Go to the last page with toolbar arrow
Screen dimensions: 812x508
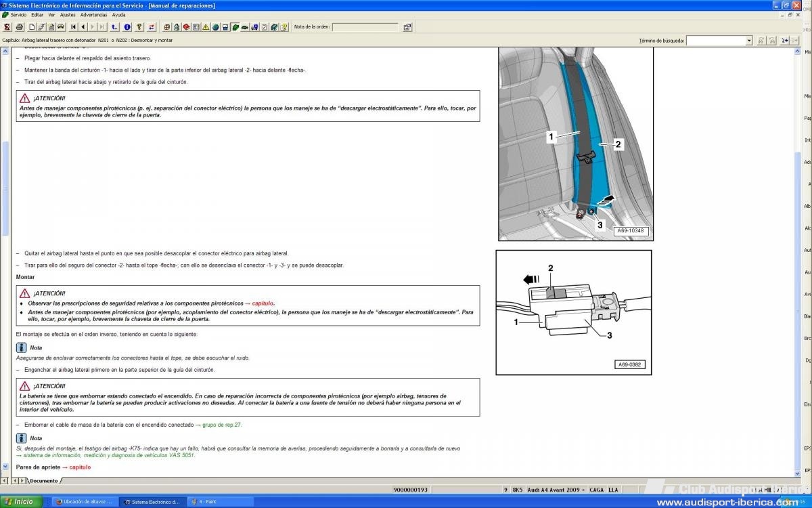102,27
